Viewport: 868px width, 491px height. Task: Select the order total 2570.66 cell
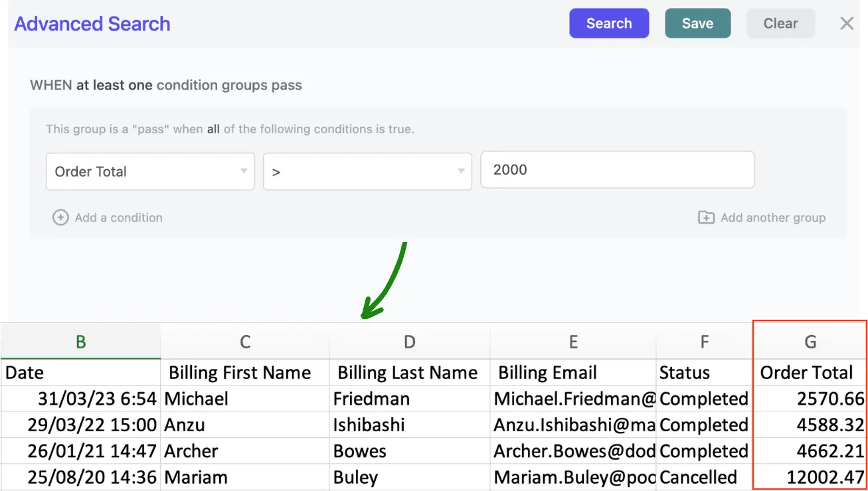(810, 399)
